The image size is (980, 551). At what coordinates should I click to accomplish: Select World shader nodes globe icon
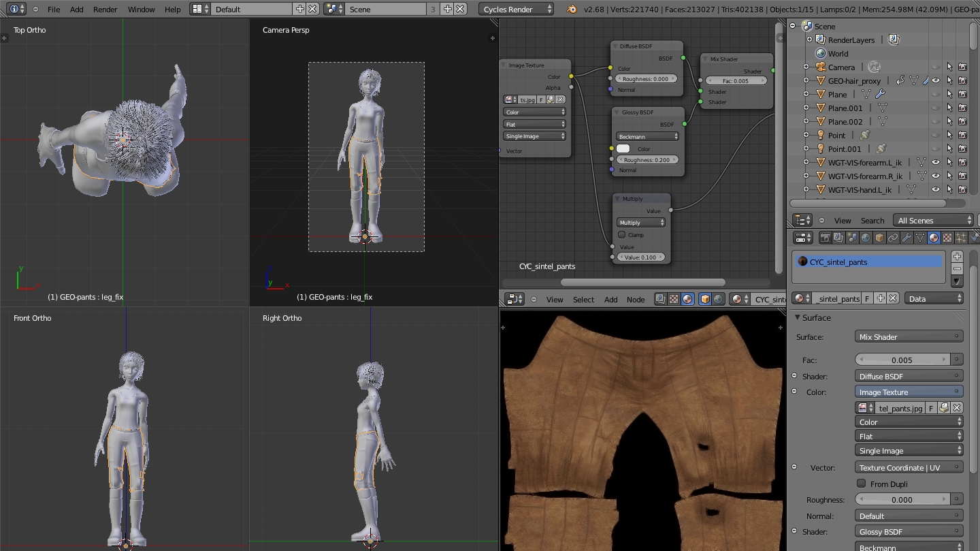pos(718,299)
